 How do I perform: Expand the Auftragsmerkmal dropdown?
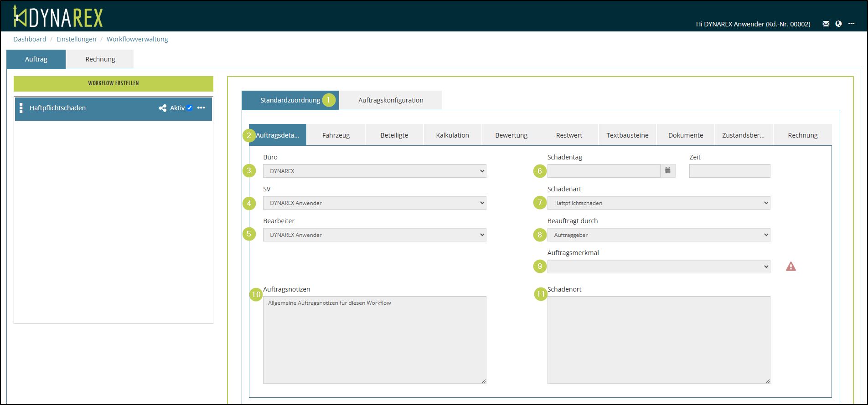point(658,267)
